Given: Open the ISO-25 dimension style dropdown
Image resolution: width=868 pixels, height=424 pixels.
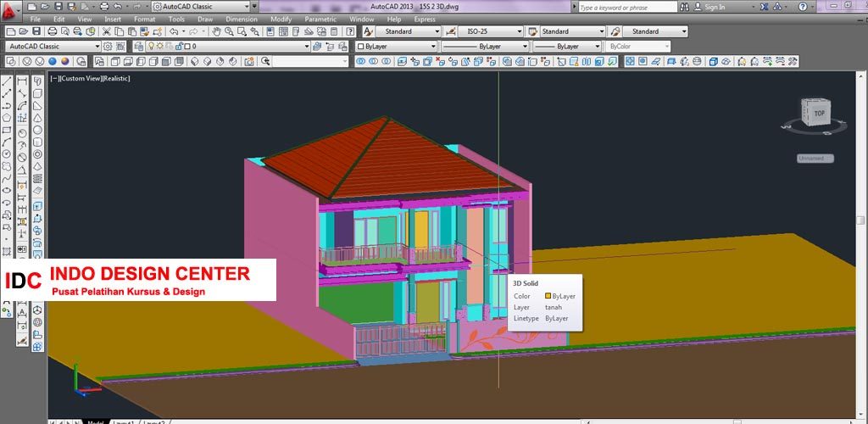Looking at the screenshot, I should pyautogui.click(x=520, y=31).
